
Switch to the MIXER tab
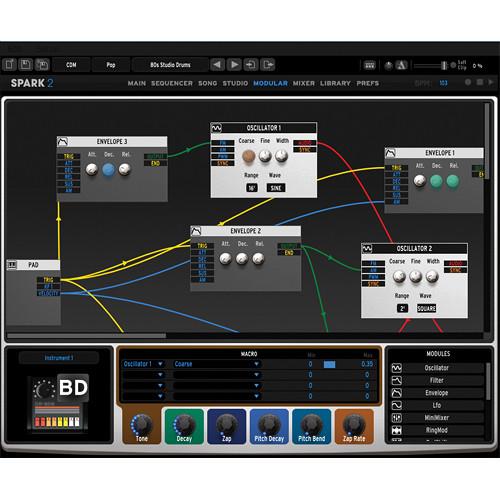pyautogui.click(x=304, y=83)
